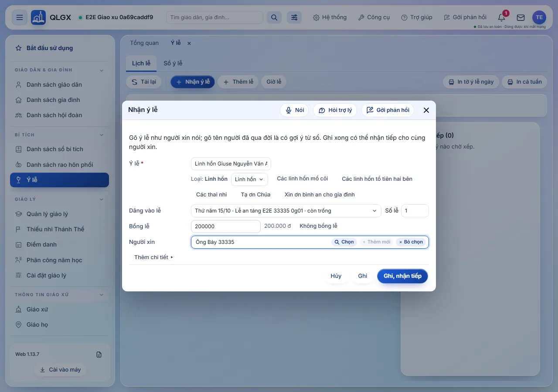Expand Thêm chi tiết section
Screen dimensions: 558x392
[x=153, y=257]
